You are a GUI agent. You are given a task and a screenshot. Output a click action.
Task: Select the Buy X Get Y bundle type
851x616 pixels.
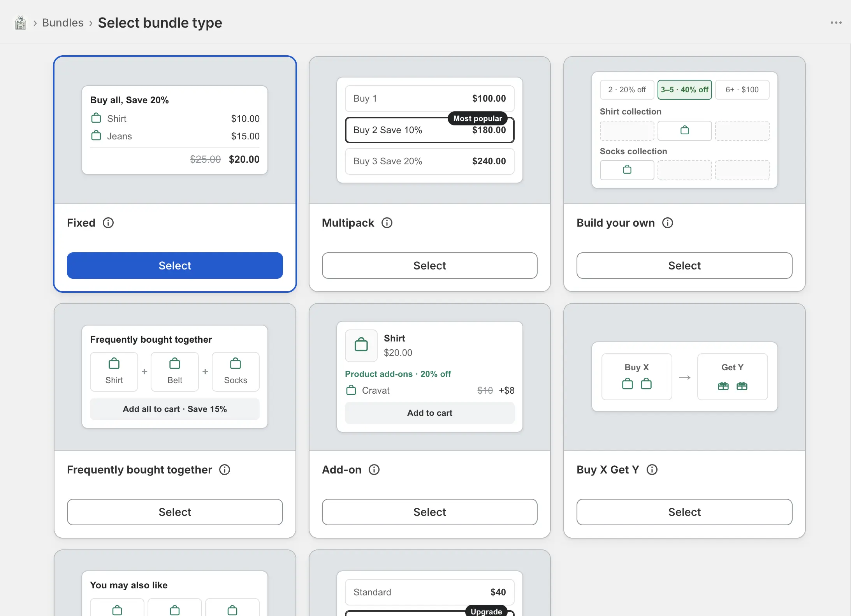684,512
